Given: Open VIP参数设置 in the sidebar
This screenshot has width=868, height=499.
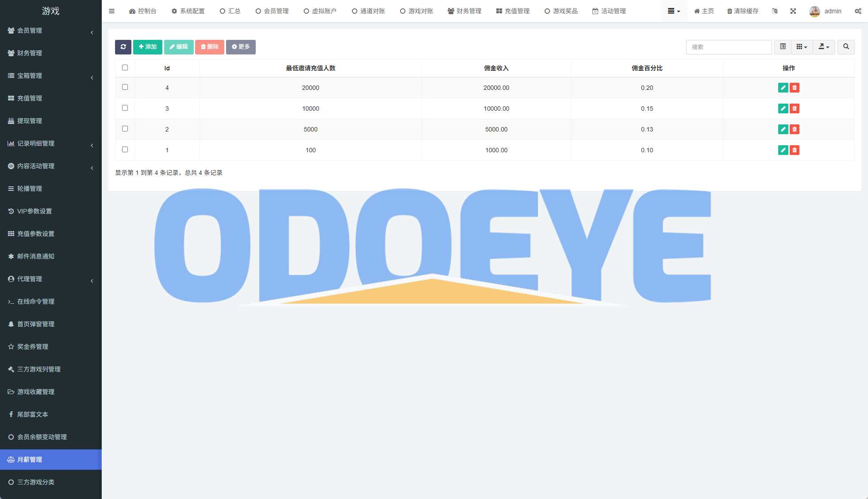Looking at the screenshot, I should click(35, 211).
